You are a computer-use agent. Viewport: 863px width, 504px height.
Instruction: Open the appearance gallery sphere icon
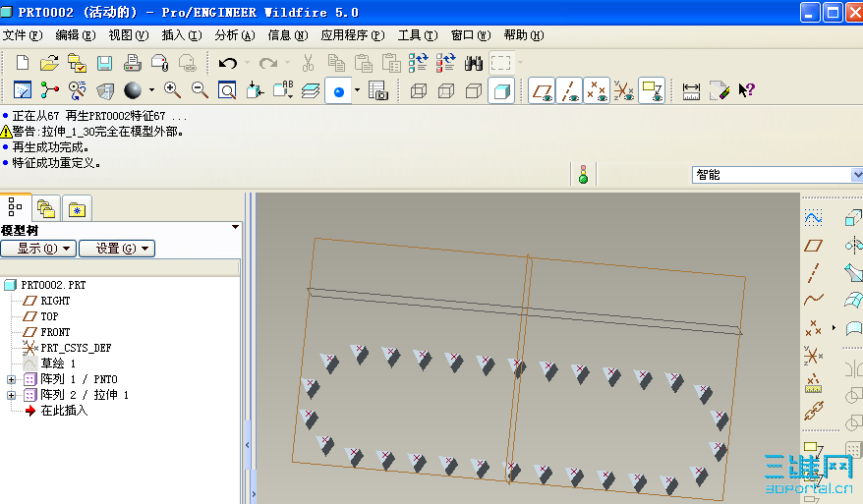point(133,90)
